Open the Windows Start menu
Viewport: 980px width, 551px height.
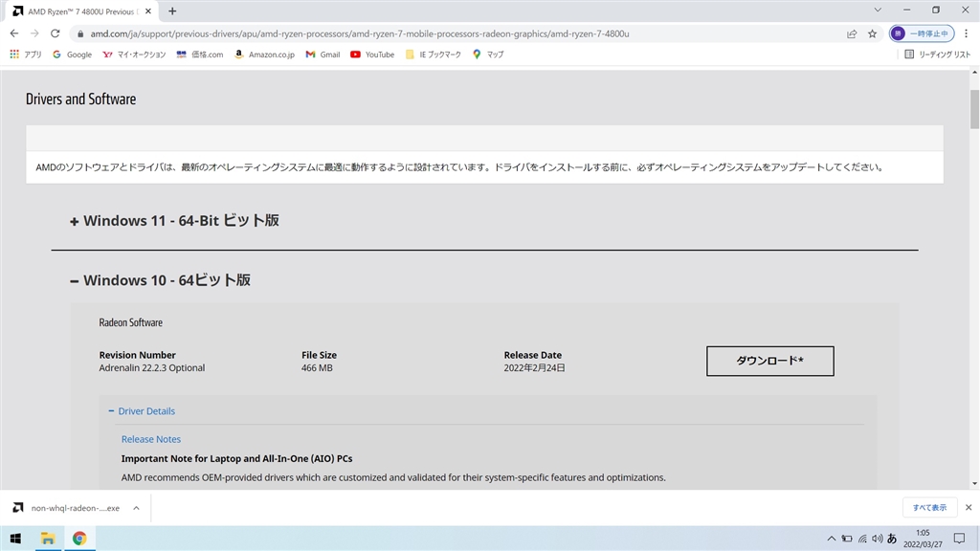(15, 539)
